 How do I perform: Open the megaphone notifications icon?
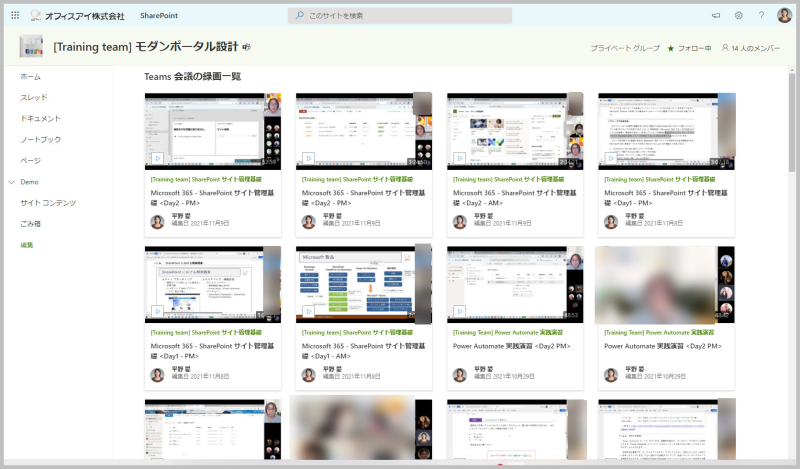pyautogui.click(x=716, y=15)
